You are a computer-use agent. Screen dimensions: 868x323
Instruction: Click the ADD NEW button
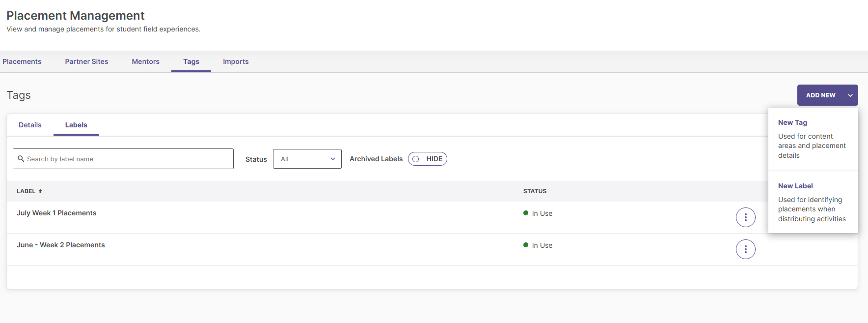[x=827, y=95]
